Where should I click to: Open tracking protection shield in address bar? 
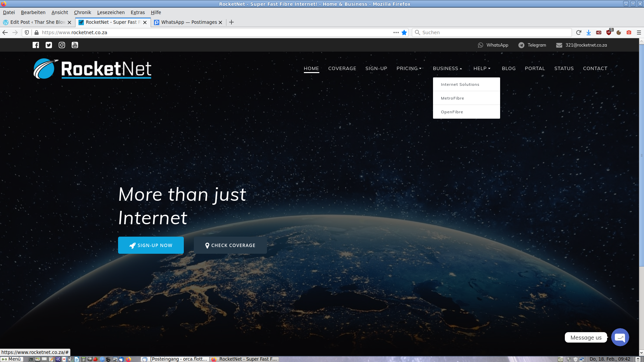click(27, 33)
